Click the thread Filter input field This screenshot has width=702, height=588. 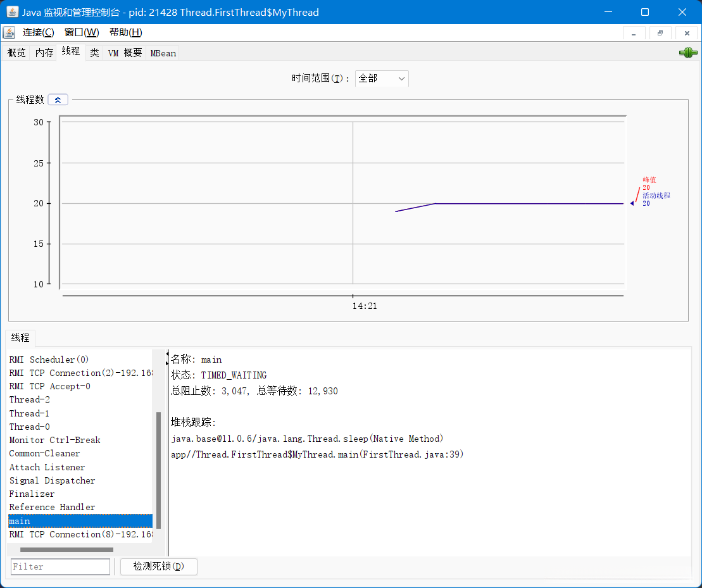pos(60,566)
